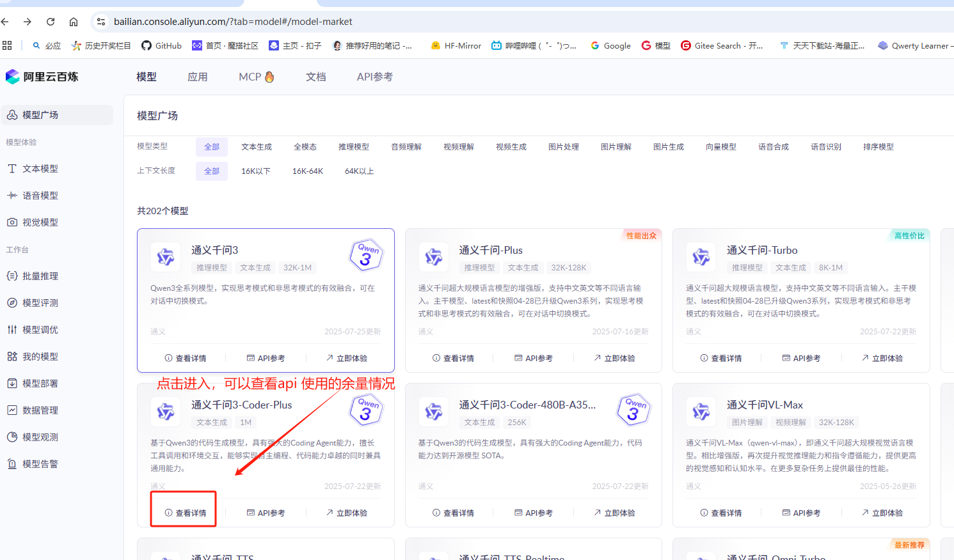This screenshot has height=560, width=954.
Task: Filter context length 64K以上
Action: (x=360, y=171)
